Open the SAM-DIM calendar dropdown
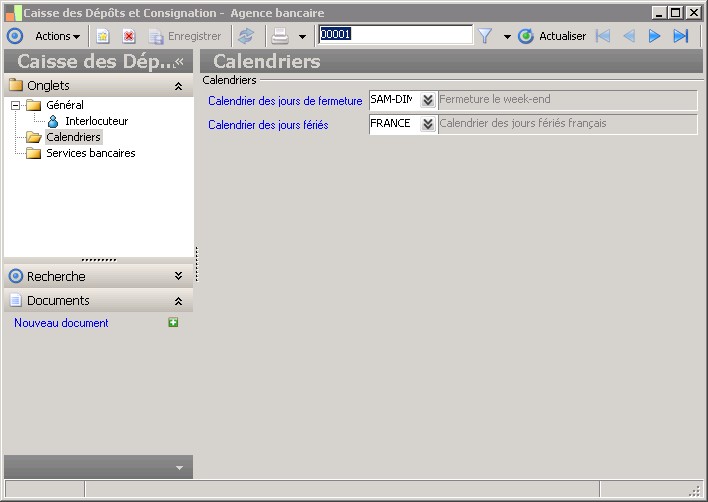The height and width of the screenshot is (502, 708). (x=428, y=100)
